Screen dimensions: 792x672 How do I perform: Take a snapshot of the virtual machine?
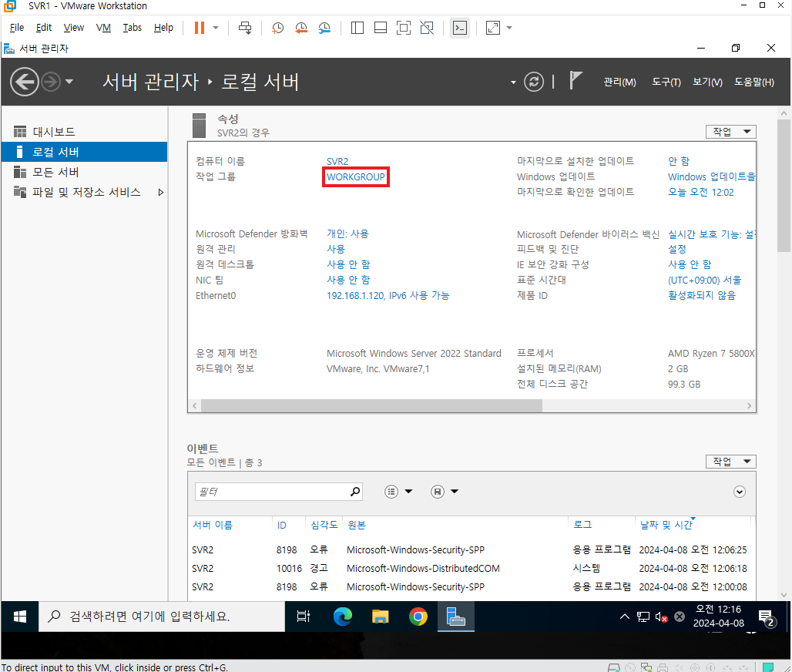point(278,28)
